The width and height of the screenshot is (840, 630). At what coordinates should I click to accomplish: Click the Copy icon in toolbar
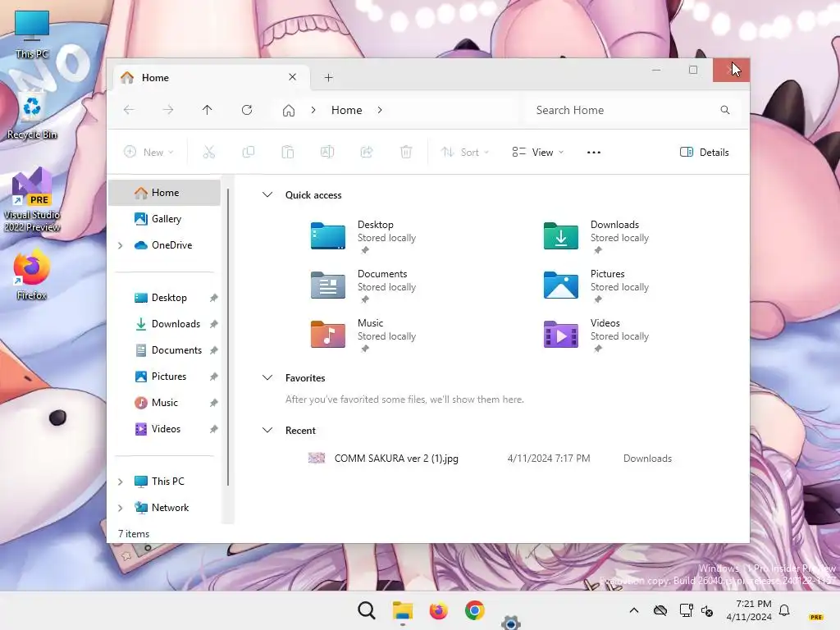tap(249, 152)
